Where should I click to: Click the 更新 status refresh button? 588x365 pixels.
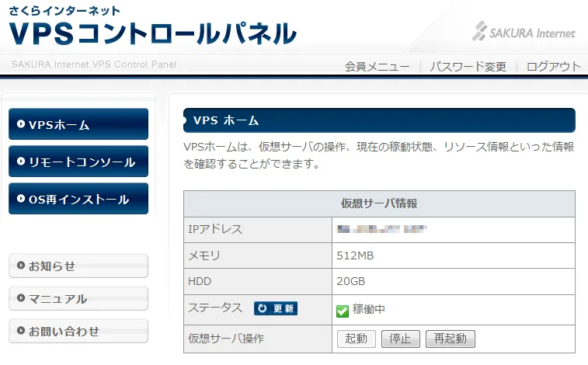(276, 308)
